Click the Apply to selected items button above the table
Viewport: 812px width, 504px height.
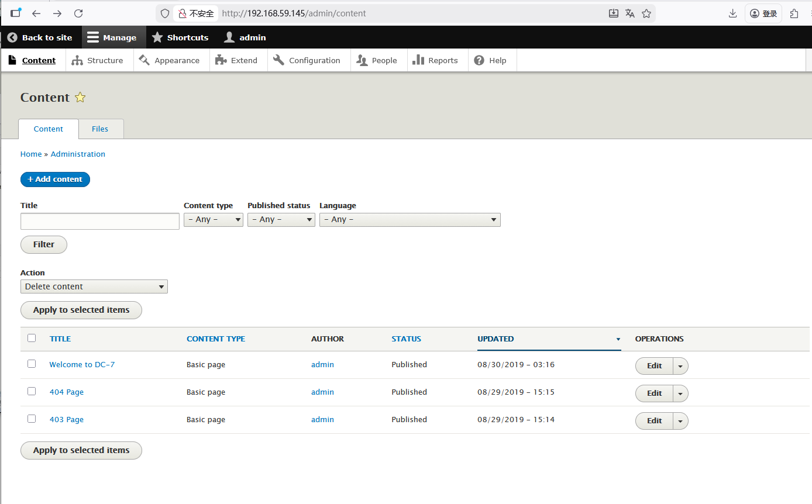point(81,310)
